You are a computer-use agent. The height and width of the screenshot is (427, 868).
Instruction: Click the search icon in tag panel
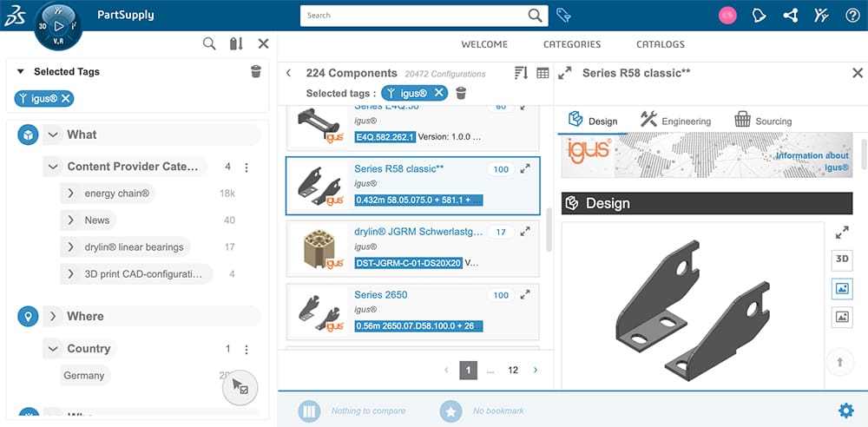pyautogui.click(x=209, y=43)
